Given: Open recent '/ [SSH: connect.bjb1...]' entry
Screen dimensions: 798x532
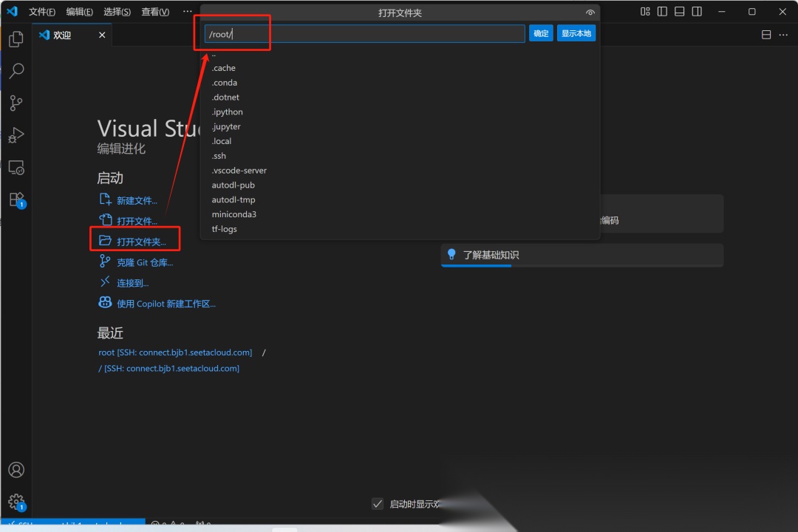Looking at the screenshot, I should (168, 368).
